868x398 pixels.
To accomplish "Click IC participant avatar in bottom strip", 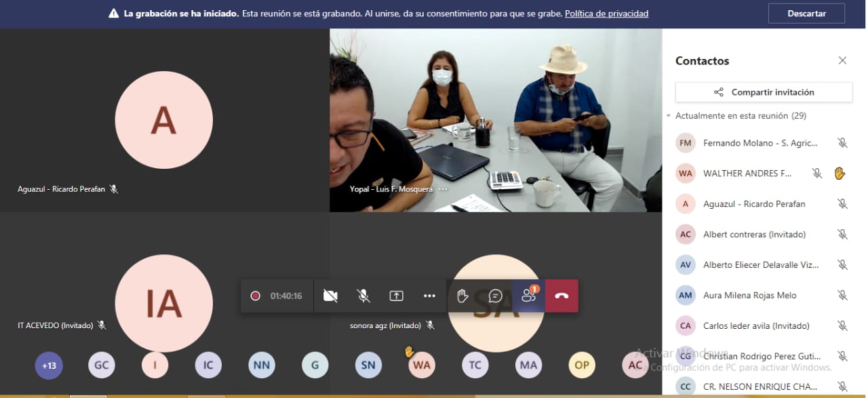I will click(208, 365).
